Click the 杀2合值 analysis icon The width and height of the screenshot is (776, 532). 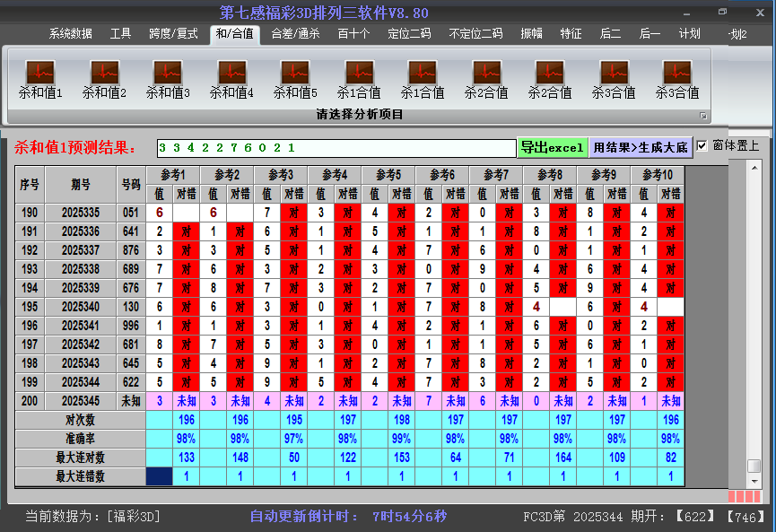click(486, 73)
